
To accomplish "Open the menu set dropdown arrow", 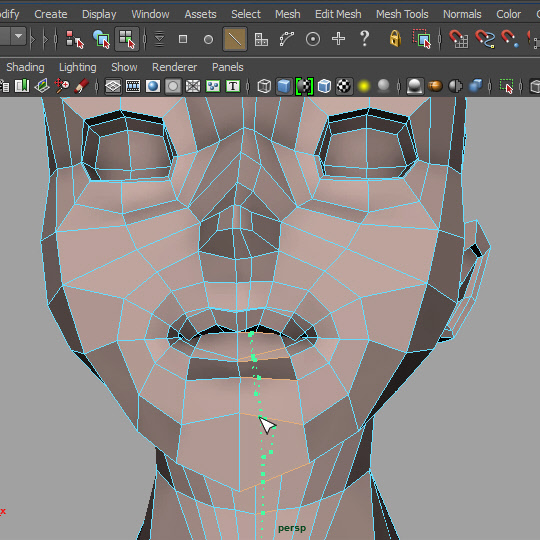I will [19, 36].
